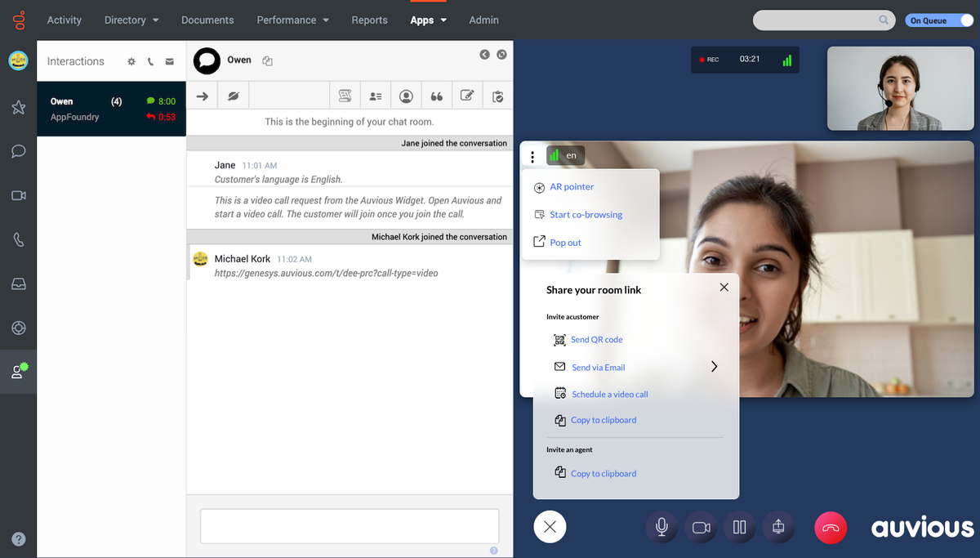Image resolution: width=980 pixels, height=558 pixels.
Task: Mute the microphone in the video call
Action: tap(661, 527)
